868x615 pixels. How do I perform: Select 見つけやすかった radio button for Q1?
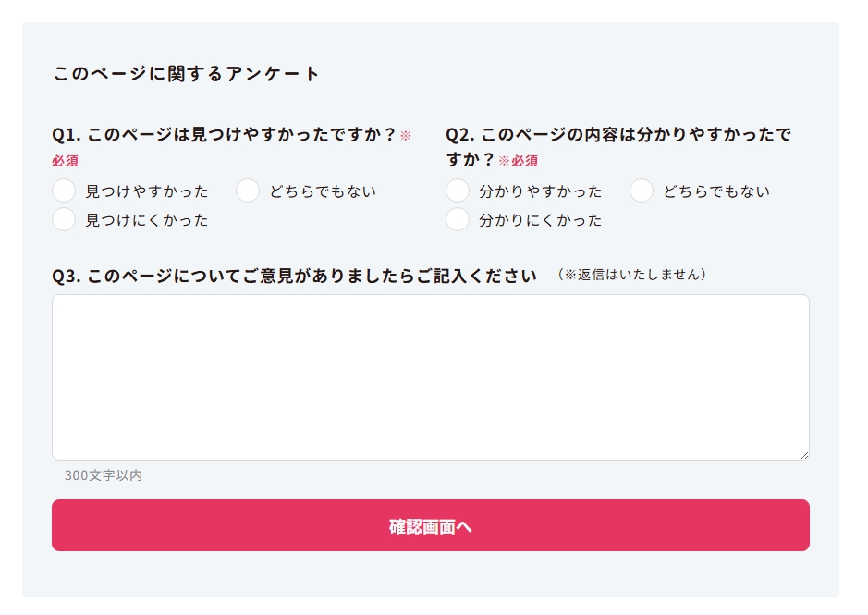click(64, 191)
